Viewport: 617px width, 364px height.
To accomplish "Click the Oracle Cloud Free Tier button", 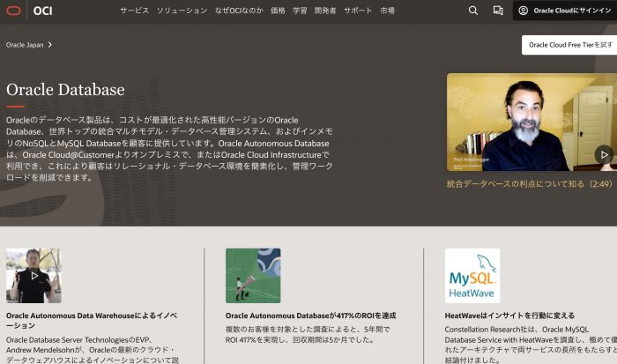I will 569,44.
